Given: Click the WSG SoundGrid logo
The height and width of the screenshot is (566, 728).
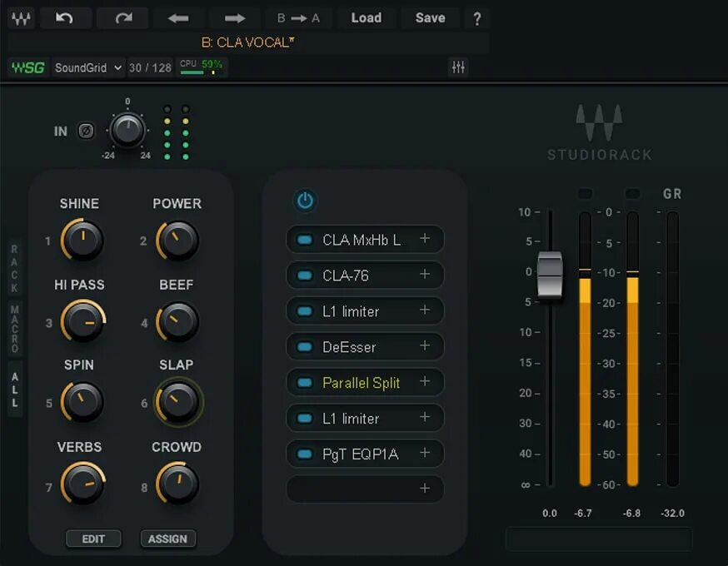Looking at the screenshot, I should tap(28, 67).
